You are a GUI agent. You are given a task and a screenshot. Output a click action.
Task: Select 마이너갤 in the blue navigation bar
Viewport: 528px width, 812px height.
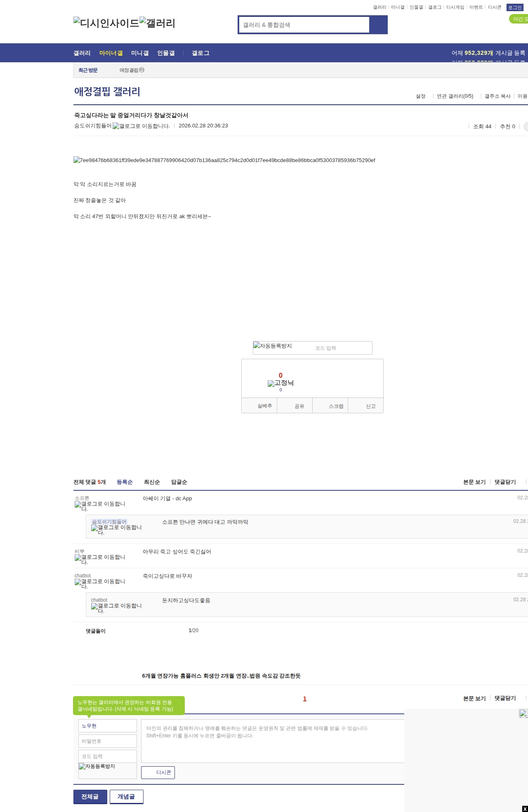[x=111, y=53]
